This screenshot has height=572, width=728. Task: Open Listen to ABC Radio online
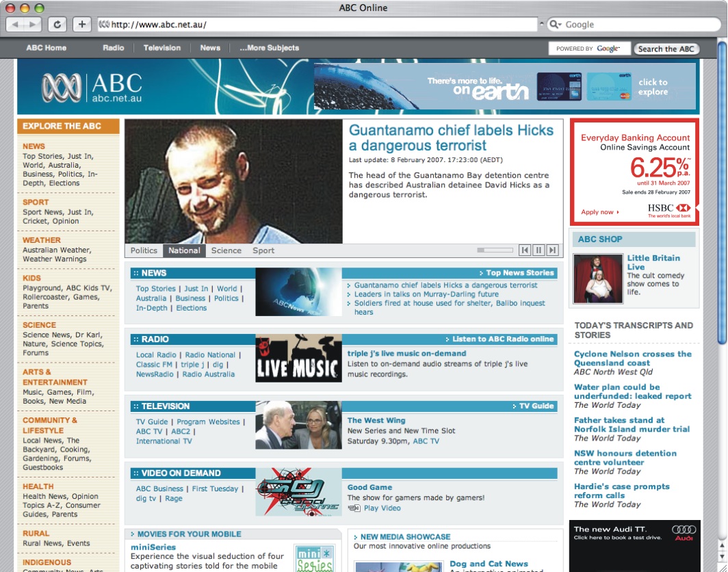coord(502,339)
